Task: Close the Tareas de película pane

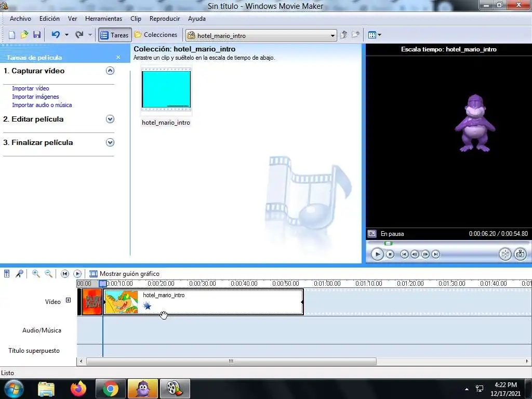Action: (118, 57)
